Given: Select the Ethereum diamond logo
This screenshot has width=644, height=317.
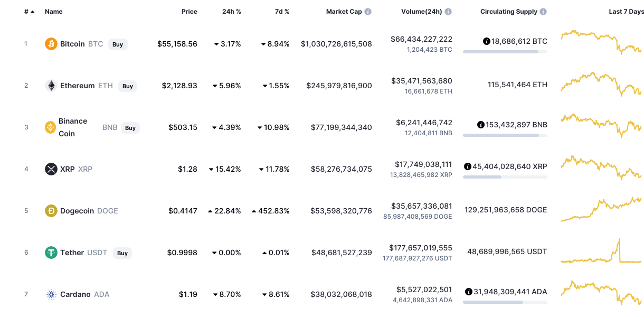Looking at the screenshot, I should [x=51, y=85].
